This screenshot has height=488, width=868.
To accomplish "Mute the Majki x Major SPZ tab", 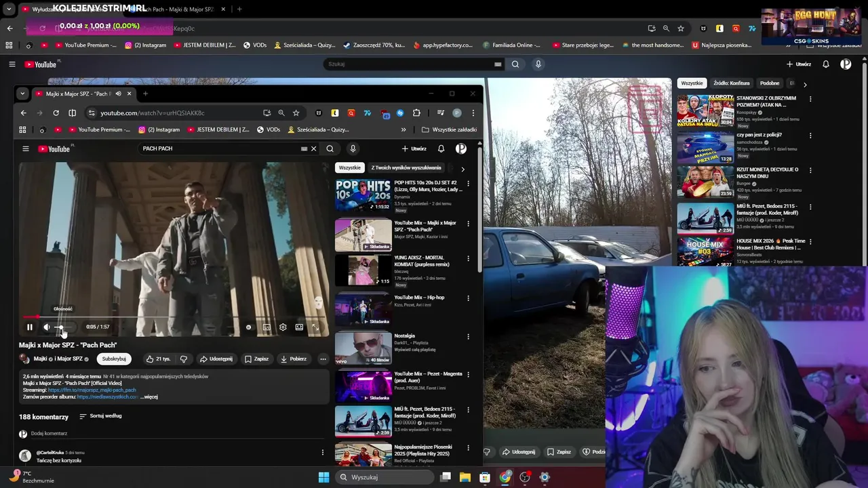I will [x=118, y=94].
